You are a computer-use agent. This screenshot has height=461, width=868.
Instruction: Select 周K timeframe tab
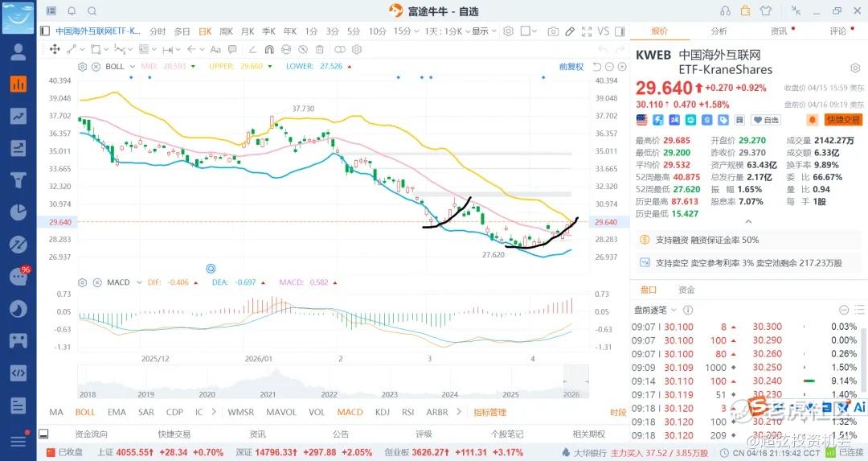(x=227, y=31)
